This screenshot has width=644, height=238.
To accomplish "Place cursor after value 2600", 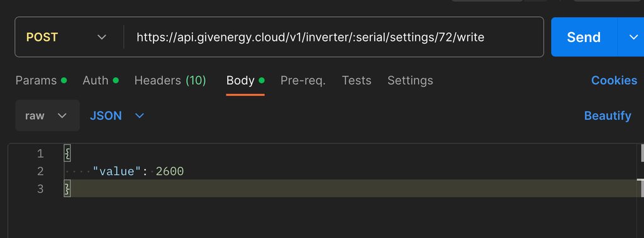I will click(184, 171).
